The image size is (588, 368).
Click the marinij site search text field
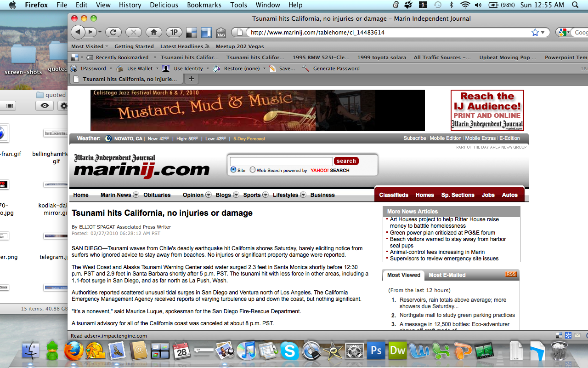click(281, 161)
